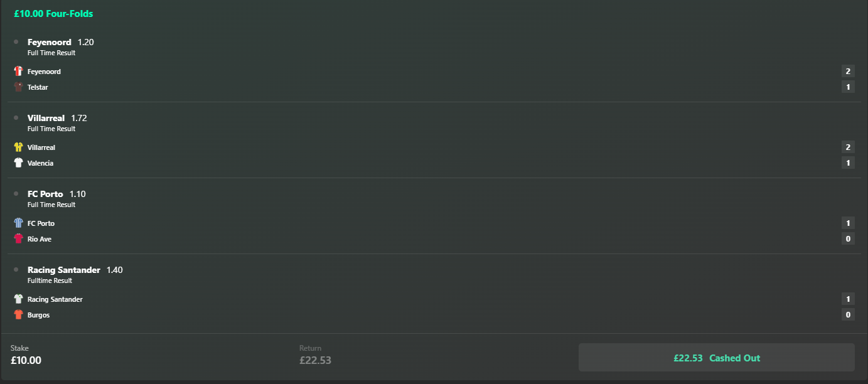Click Feyenoord's score box showing 2
Screen dimensions: 868x384
[848, 72]
